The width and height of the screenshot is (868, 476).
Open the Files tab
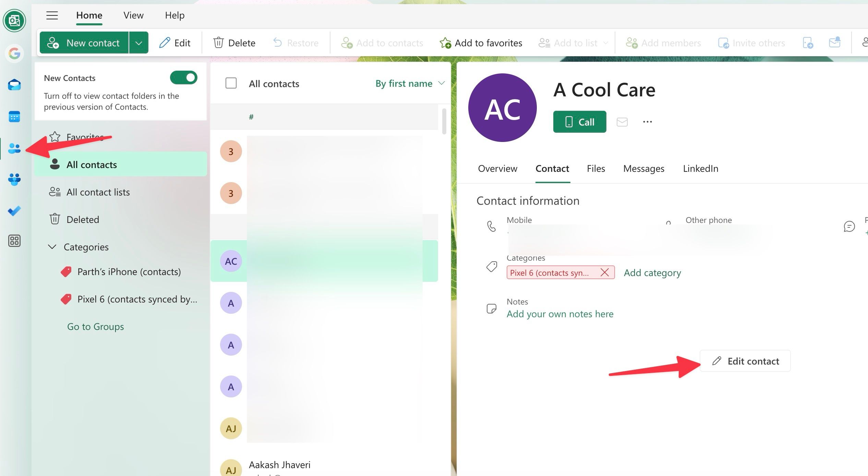(596, 169)
